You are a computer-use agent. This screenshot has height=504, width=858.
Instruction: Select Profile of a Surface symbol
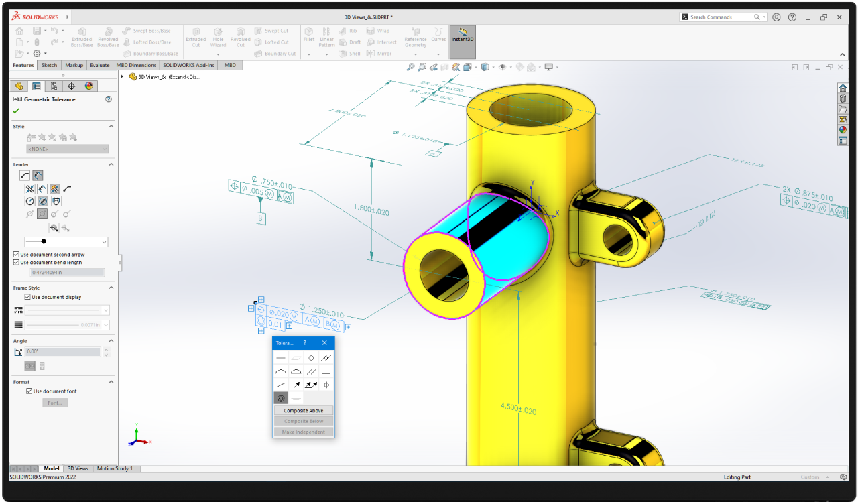click(x=296, y=371)
